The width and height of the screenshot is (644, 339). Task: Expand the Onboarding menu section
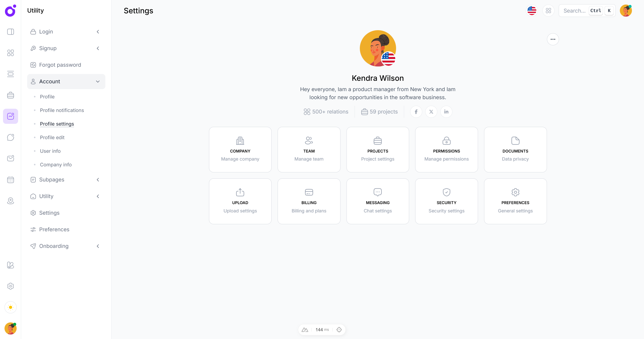point(66,246)
